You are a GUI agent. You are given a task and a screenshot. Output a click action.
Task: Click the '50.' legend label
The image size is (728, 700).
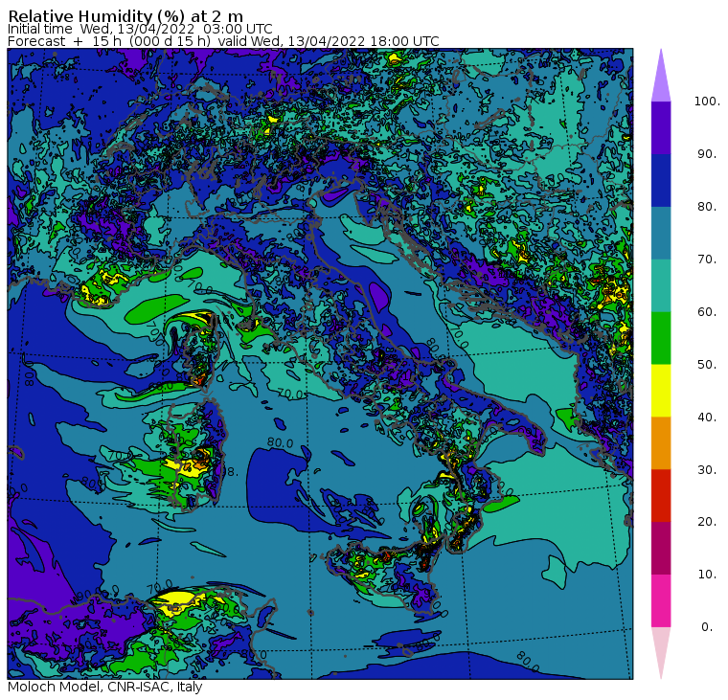[707, 364]
